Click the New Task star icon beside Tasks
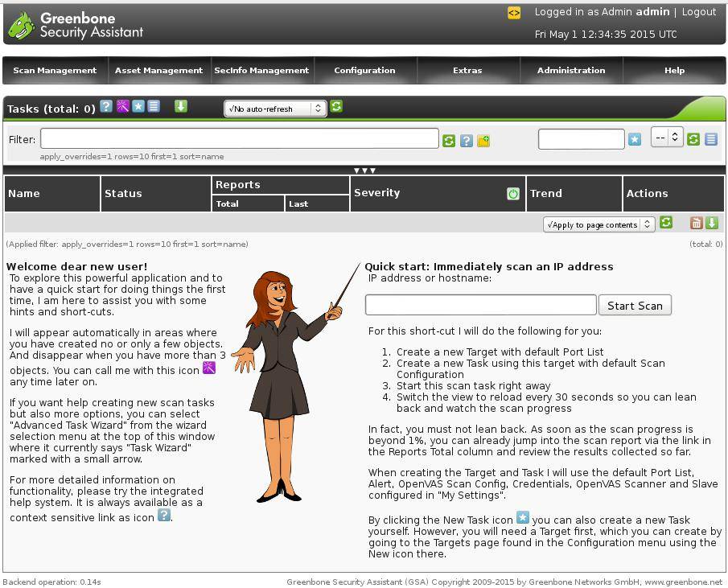Image resolution: width=728 pixels, height=588 pixels. click(138, 106)
